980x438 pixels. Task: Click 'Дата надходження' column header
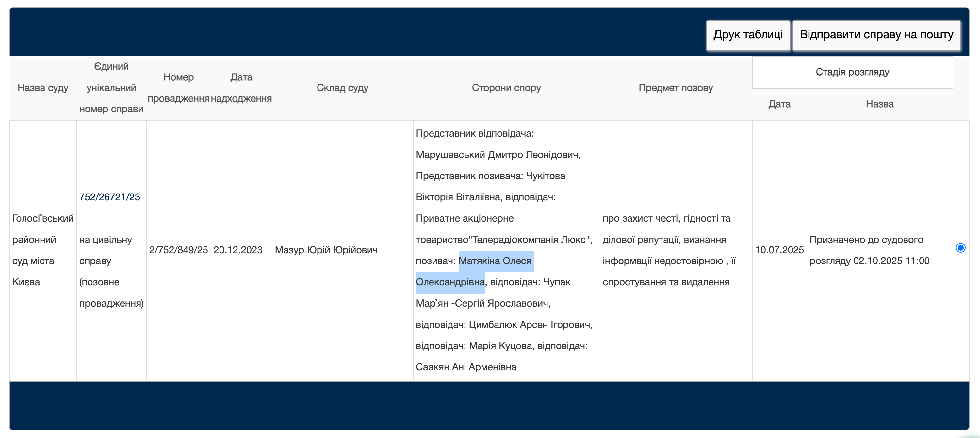click(x=241, y=88)
